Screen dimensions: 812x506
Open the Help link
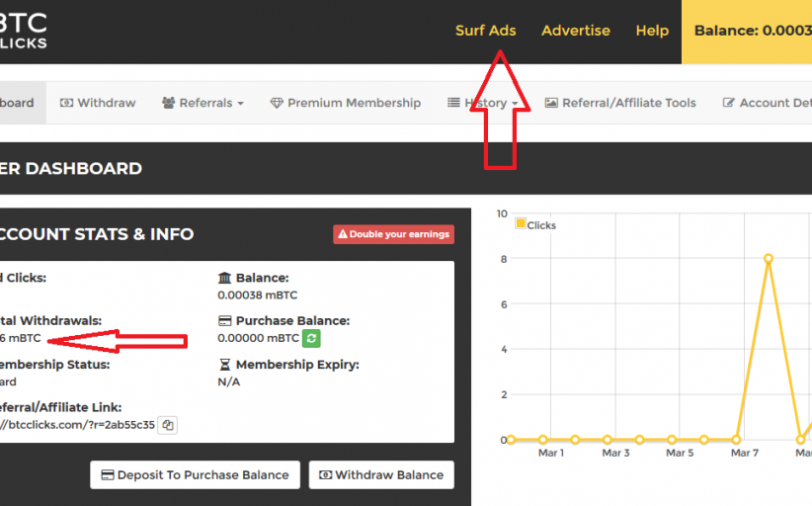pyautogui.click(x=652, y=31)
